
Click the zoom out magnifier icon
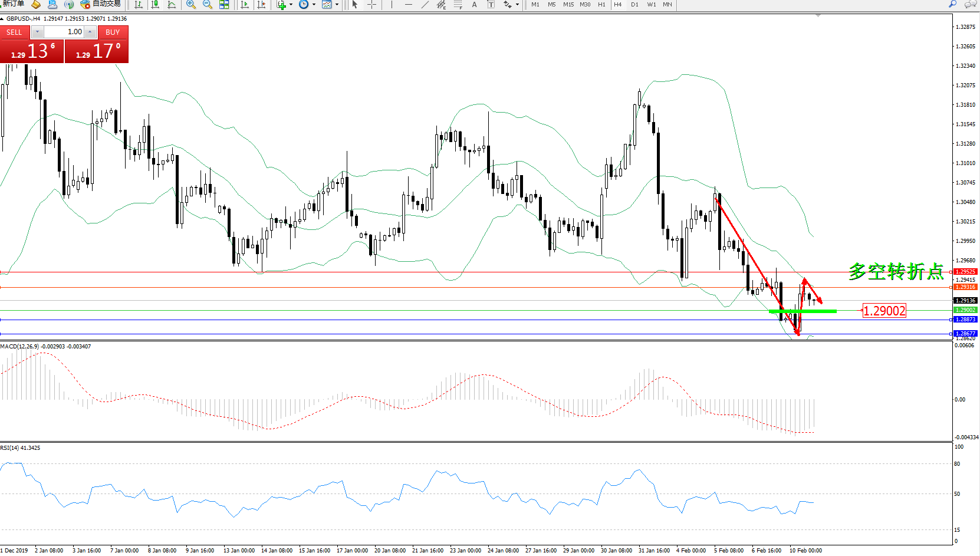(x=207, y=5)
